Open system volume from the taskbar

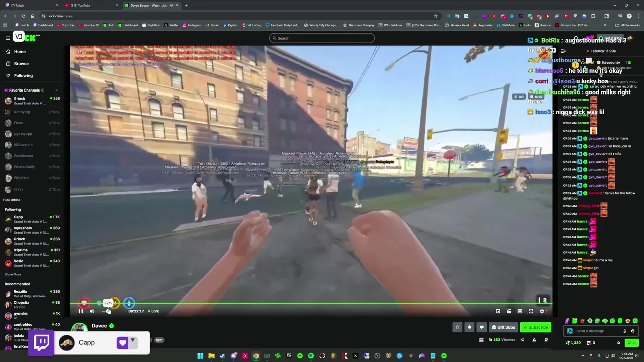612,356
